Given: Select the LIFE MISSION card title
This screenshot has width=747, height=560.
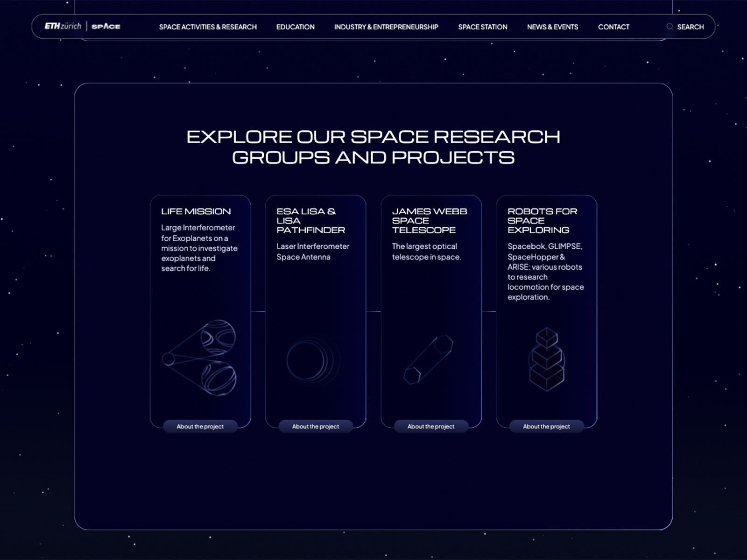Looking at the screenshot, I should (196, 211).
